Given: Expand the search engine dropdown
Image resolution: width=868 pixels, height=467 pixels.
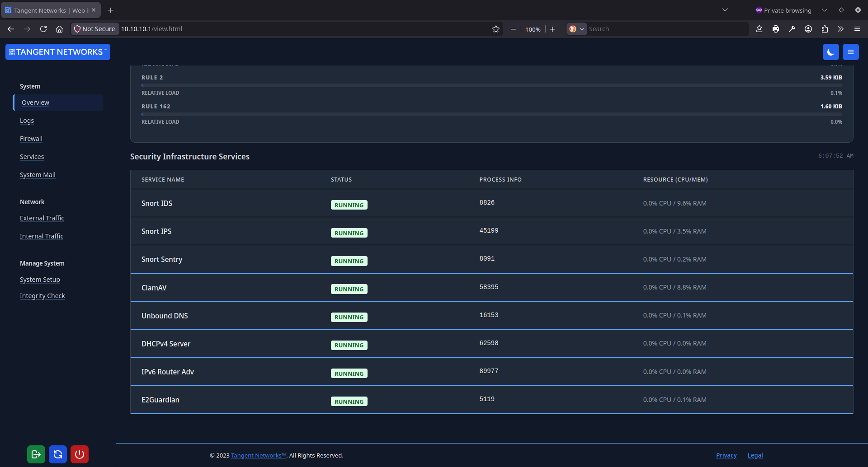Looking at the screenshot, I should click(576, 29).
